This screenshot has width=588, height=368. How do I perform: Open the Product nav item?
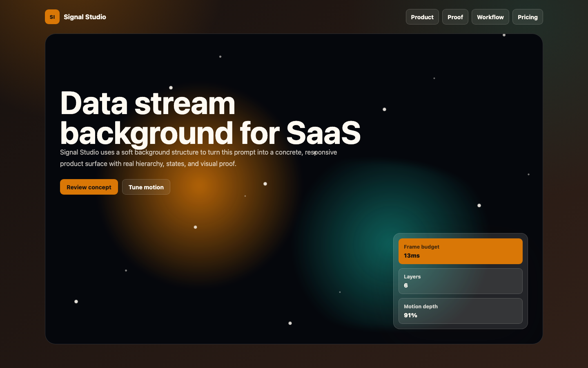pos(422,17)
